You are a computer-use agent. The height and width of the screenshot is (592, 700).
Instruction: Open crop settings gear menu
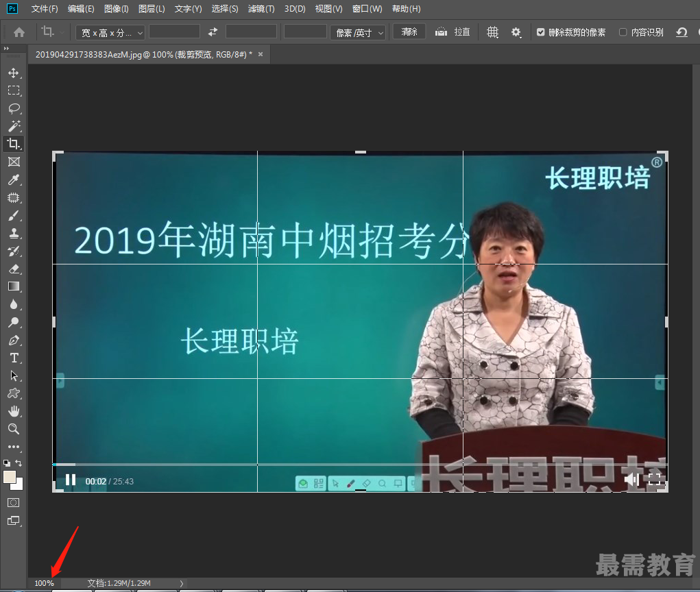pos(516,32)
